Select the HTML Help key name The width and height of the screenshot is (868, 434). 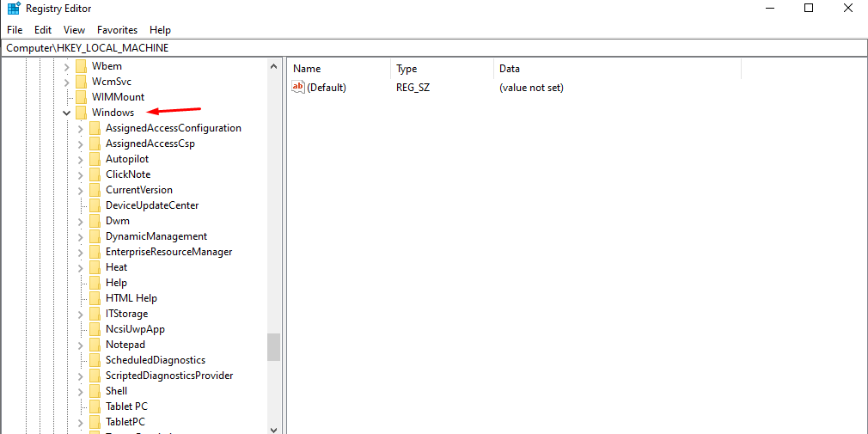[x=131, y=299]
